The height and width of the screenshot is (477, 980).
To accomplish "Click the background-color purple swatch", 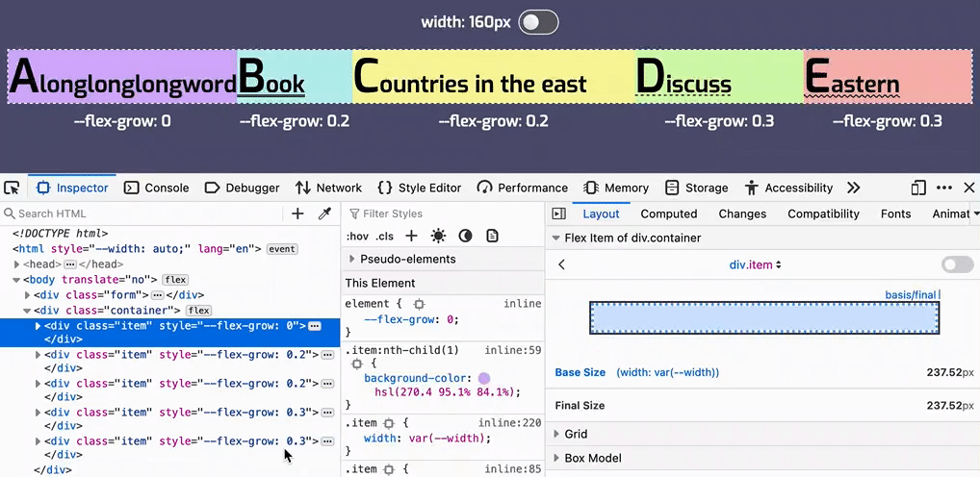I will click(x=483, y=378).
